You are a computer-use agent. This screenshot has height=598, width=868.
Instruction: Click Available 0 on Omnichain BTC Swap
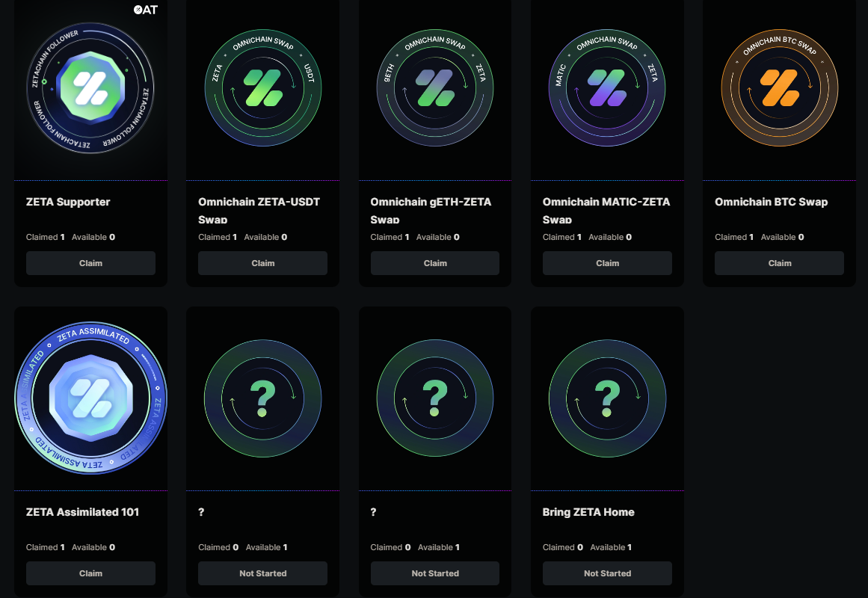click(x=782, y=237)
